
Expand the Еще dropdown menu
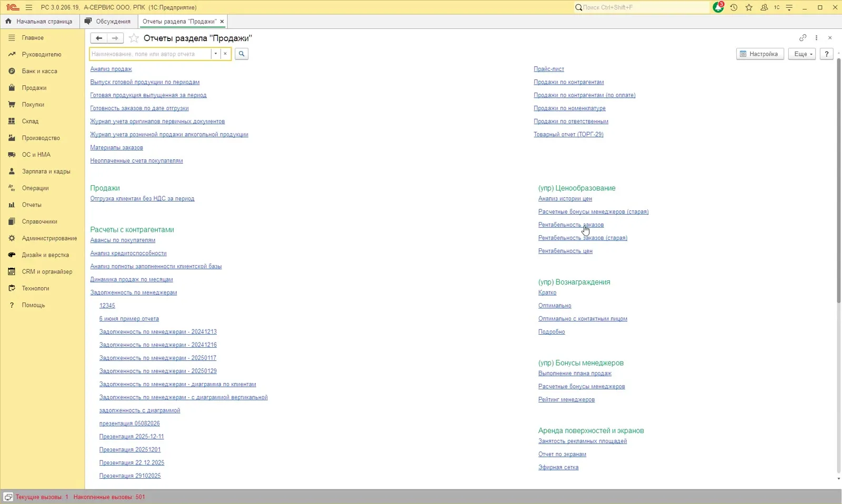[x=802, y=54]
